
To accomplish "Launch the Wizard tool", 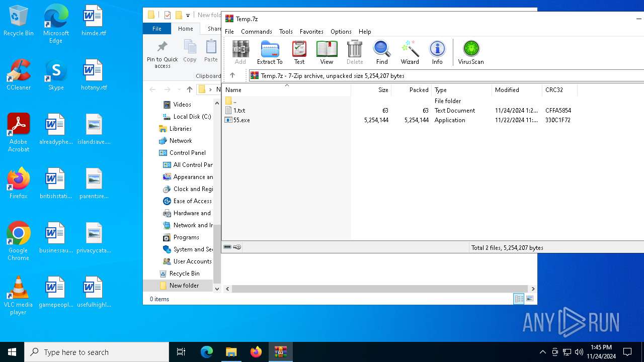I will (410, 53).
